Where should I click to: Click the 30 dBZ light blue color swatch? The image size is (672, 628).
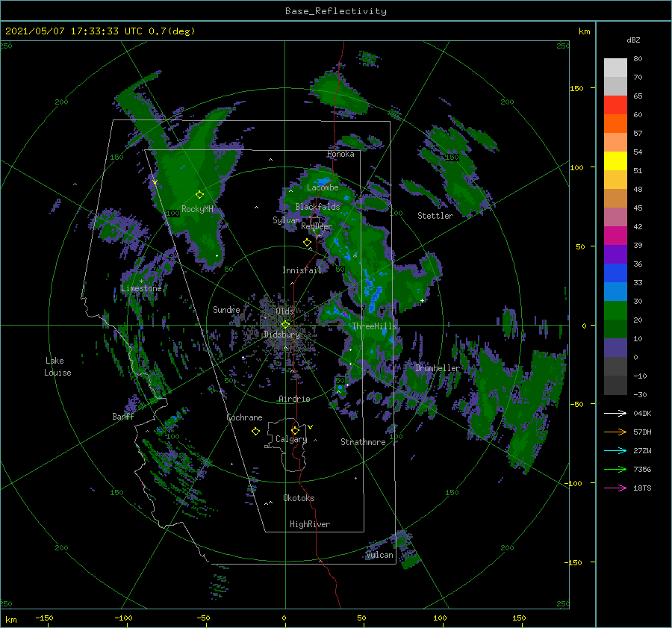(x=615, y=291)
